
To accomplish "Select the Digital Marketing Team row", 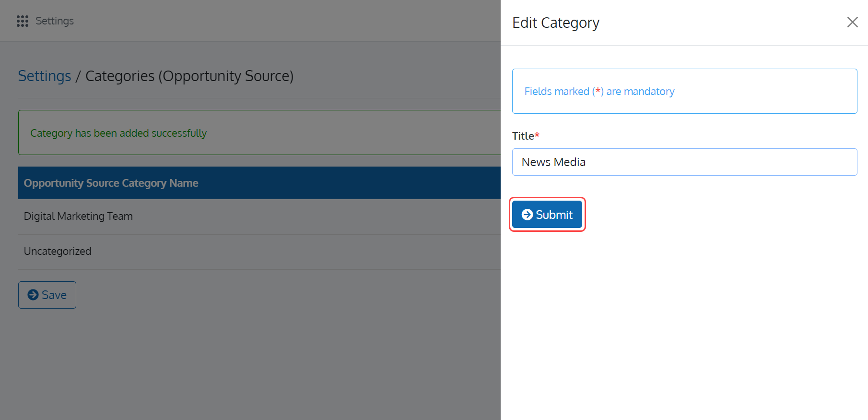I will [x=78, y=216].
